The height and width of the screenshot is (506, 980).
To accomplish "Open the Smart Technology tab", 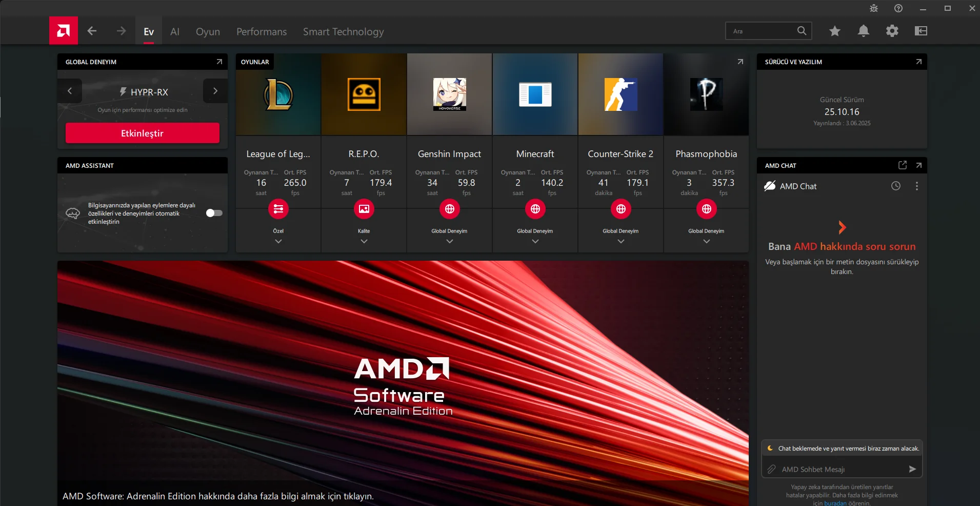I will [x=343, y=31].
